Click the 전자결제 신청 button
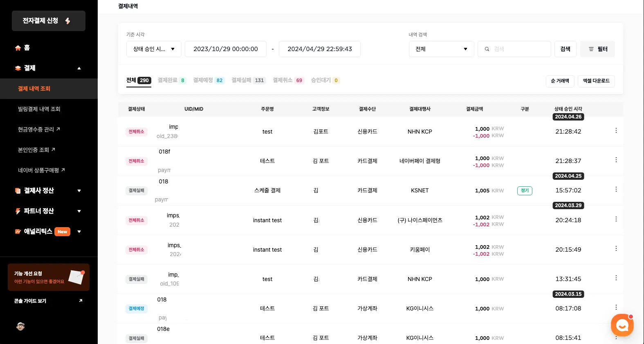The image size is (644, 344). pyautogui.click(x=49, y=21)
